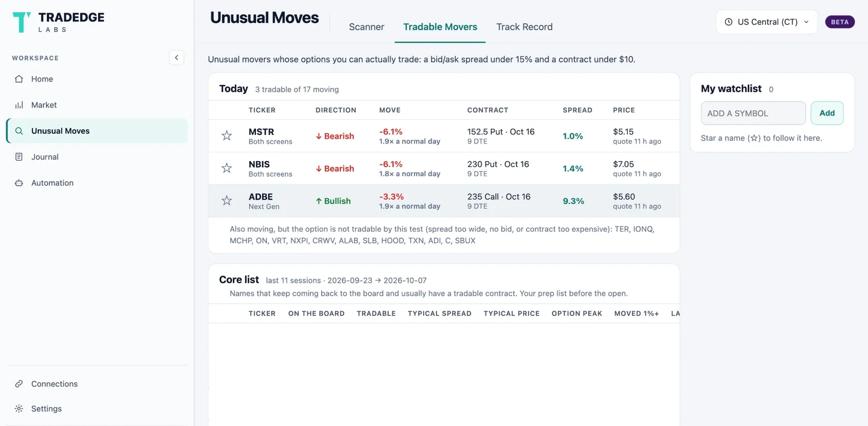Screen dimensions: 868x426
Task: Focus the Add a Symbol input field
Action: [x=753, y=113]
